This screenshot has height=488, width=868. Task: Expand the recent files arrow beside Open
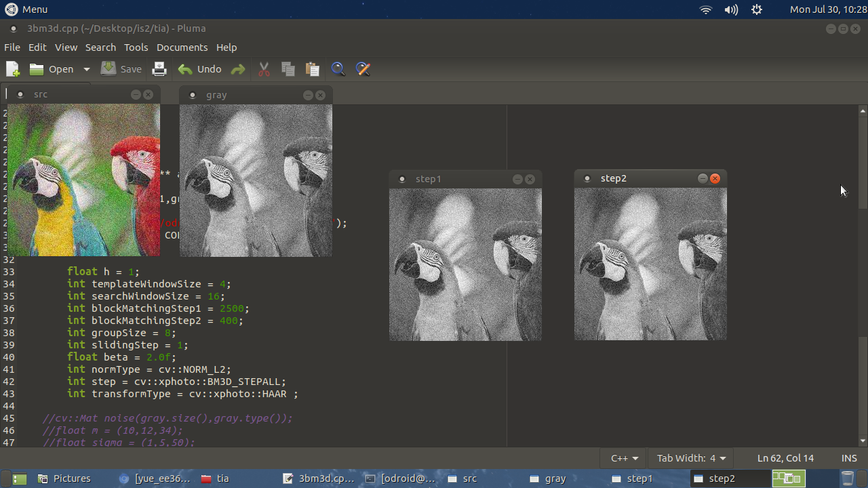[86, 69]
